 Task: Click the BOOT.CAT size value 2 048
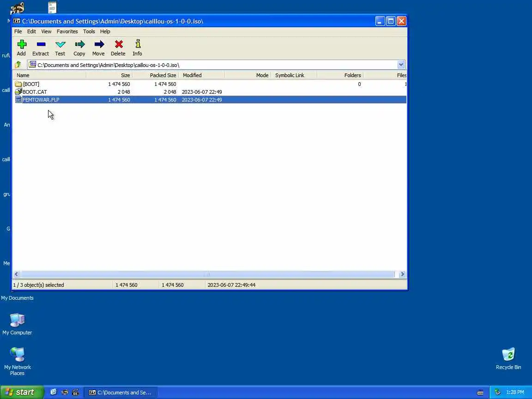click(x=123, y=91)
